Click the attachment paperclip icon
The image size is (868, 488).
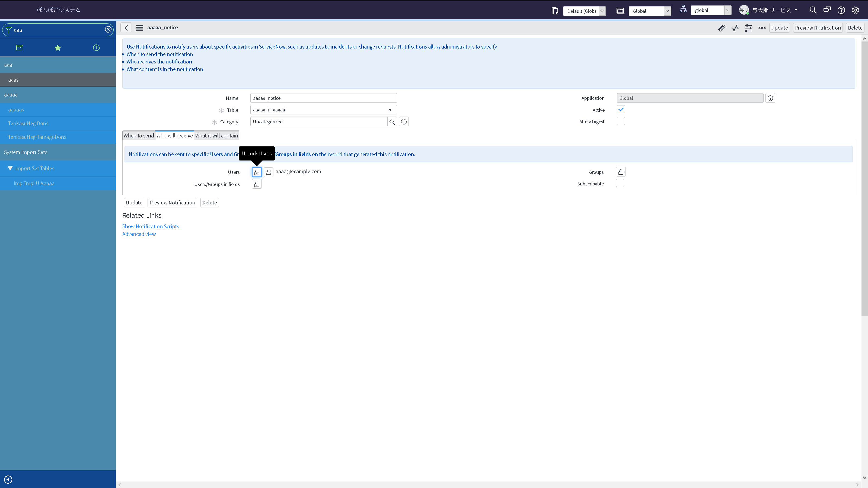pyautogui.click(x=722, y=28)
